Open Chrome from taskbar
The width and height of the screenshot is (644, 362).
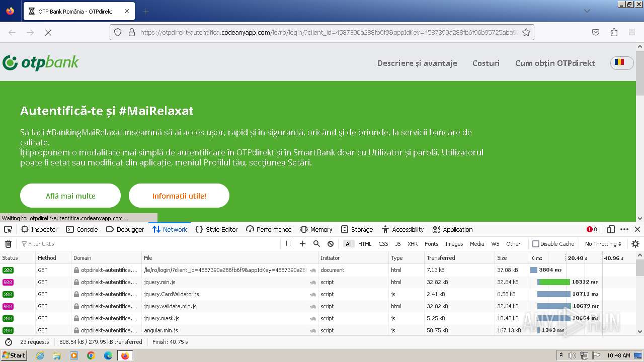tap(91, 355)
